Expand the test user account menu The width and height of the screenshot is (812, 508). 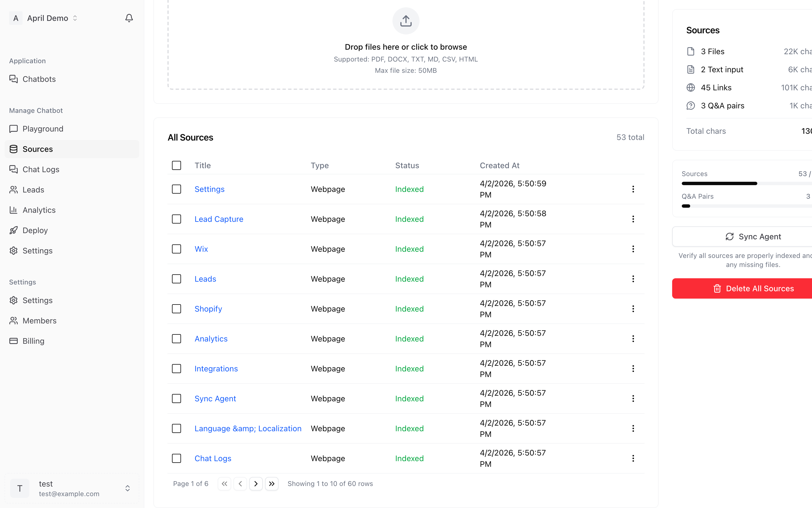tap(72, 489)
